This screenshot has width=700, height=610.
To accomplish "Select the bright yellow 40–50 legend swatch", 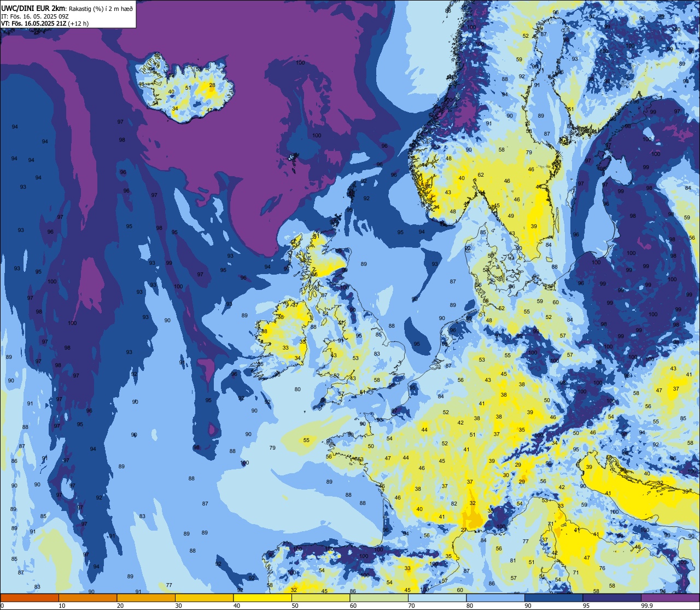I will click(262, 597).
